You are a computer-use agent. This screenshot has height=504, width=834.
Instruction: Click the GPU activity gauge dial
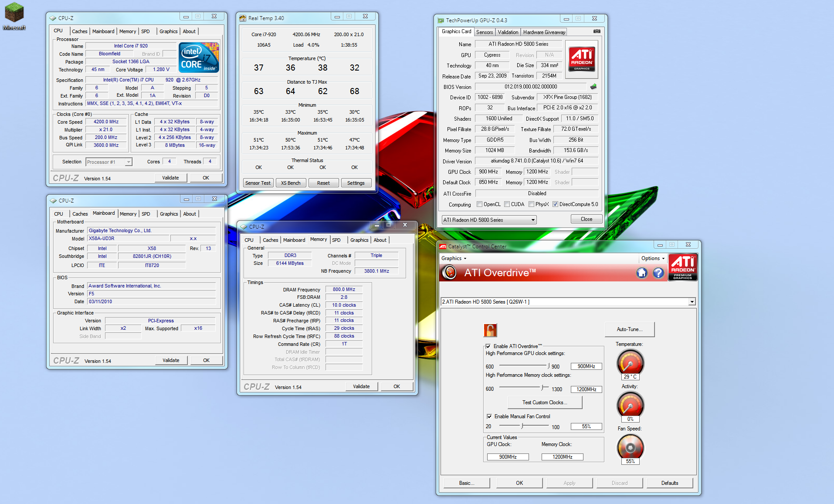pyautogui.click(x=630, y=405)
